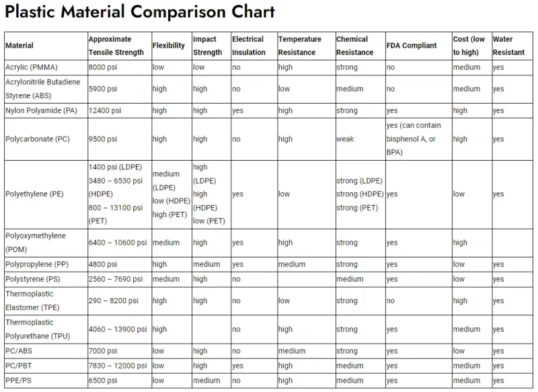Click the PC/PBT material row label
This screenshot has width=538, height=392.
tap(20, 366)
